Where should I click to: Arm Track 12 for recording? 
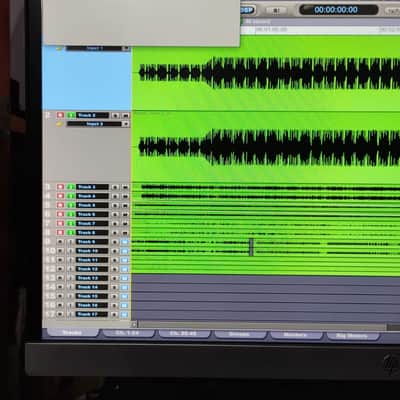60,269
